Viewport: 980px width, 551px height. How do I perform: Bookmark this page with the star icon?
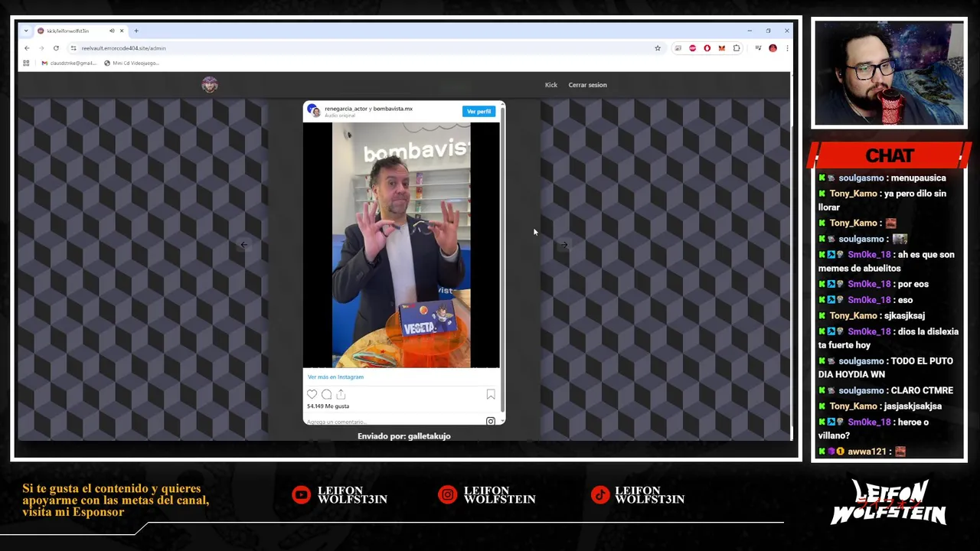point(658,48)
